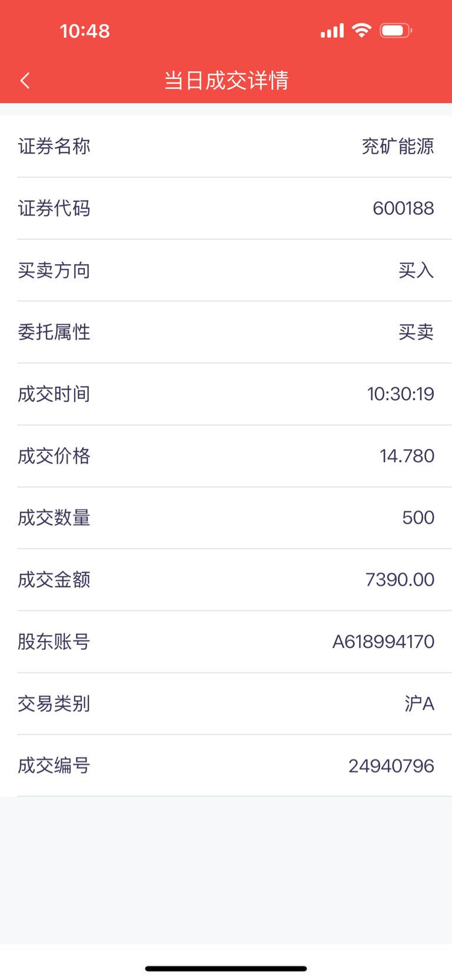Screen dimensions: 452x980
Task: Tap shareholder account A618994170
Action: pos(383,642)
